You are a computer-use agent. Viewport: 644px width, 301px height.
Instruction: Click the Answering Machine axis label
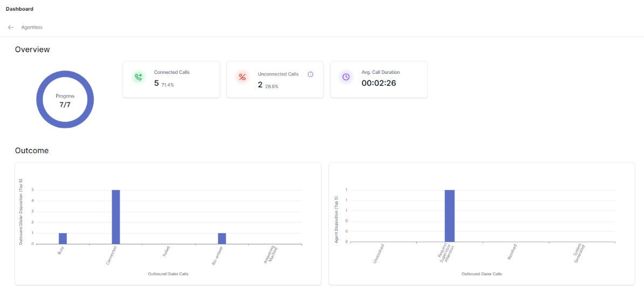(x=271, y=255)
